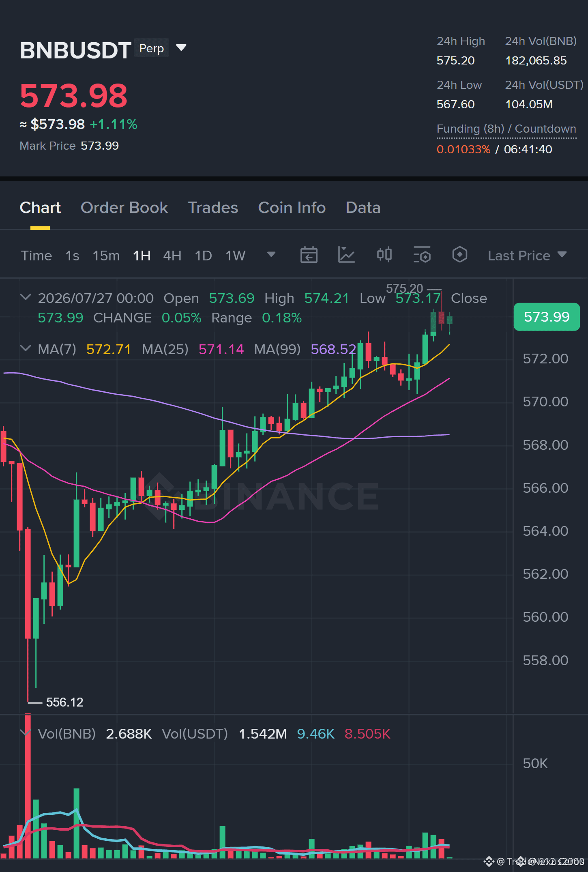588x872 pixels.
Task: Click the +1.11% change percentage
Action: [114, 124]
